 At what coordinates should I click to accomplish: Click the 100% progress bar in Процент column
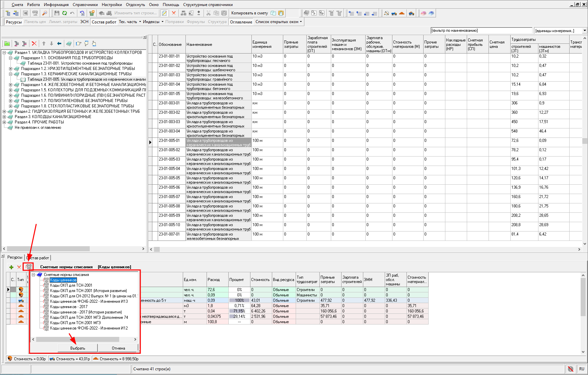click(x=239, y=300)
